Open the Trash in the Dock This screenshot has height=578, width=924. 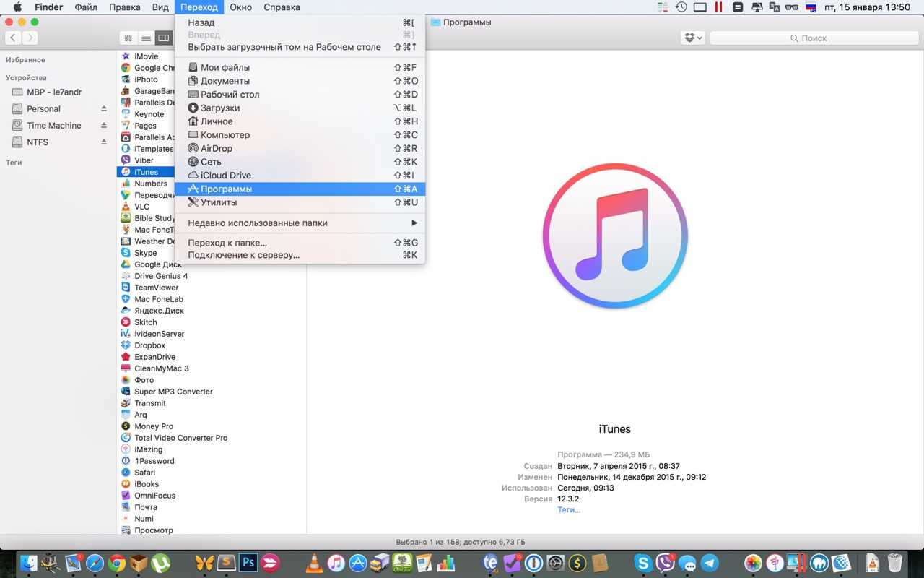pyautogui.click(x=894, y=563)
